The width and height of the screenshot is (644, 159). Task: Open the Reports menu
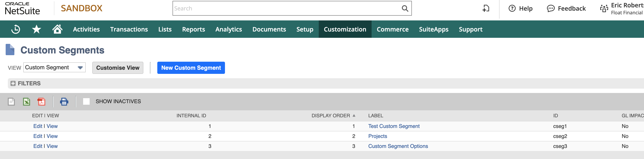[193, 29]
